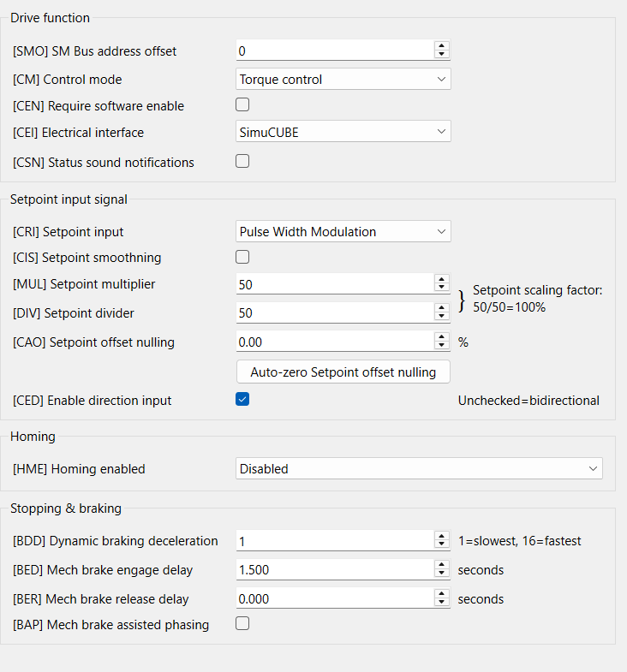627x672 pixels.
Task: Open the Electrical interface SimuCUBE dropdown
Action: point(343,132)
